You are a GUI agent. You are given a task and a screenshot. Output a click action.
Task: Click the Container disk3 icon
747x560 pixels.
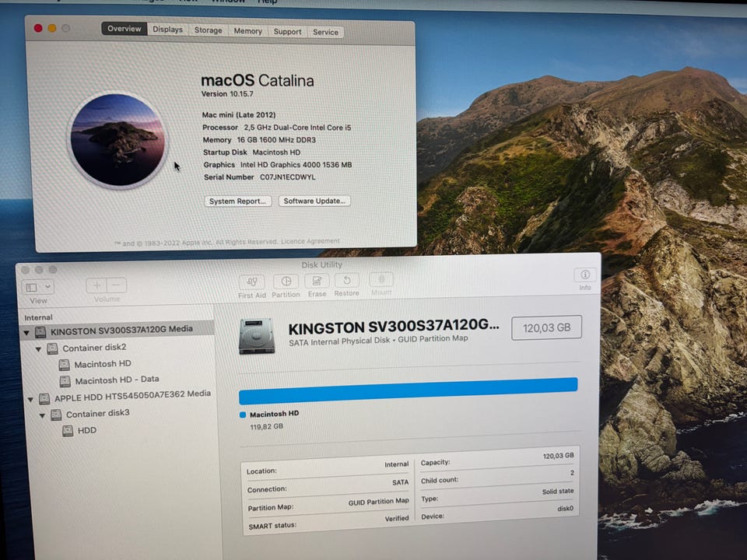point(56,415)
